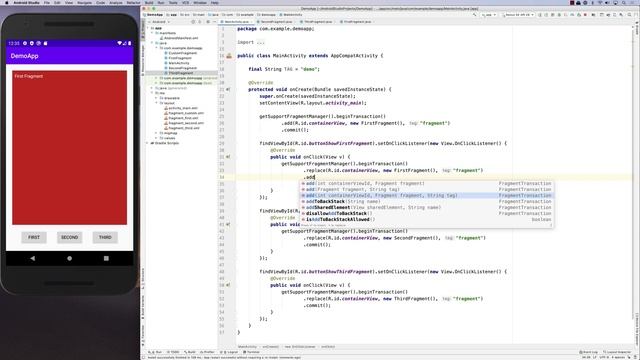Click the override gutter marker on line 21
This screenshot has width=640, height=360.
coord(228,89)
